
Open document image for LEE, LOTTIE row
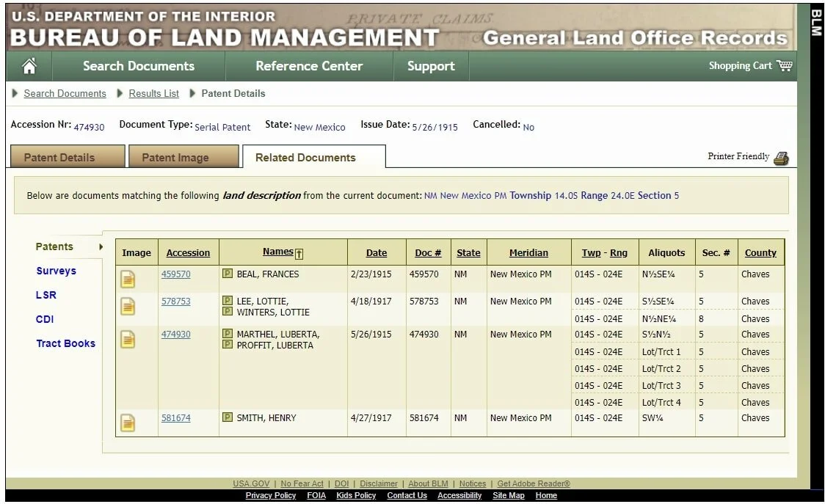tap(128, 306)
